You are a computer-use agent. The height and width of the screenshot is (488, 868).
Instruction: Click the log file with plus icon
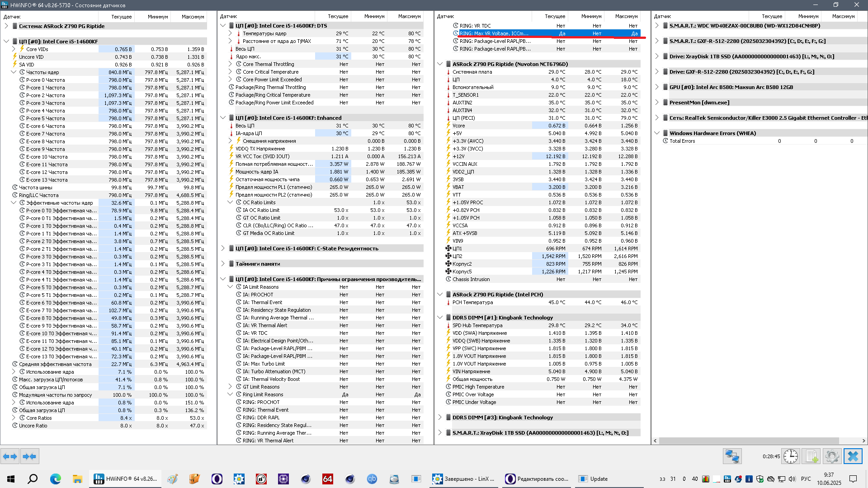point(811,456)
